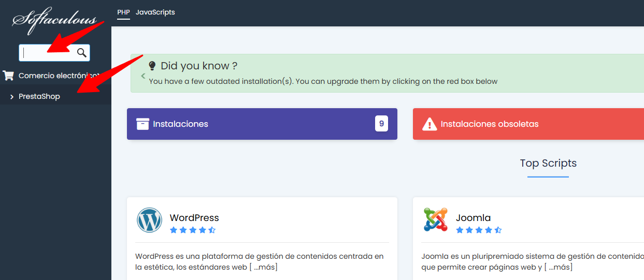Click the magnifying glass search icon
Image resolution: width=644 pixels, height=280 pixels.
[x=82, y=52]
